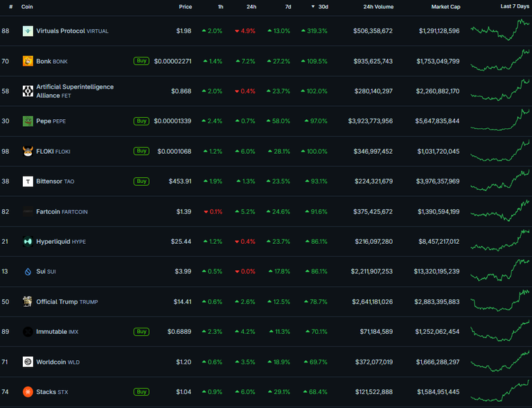Click the Sui droplet logo

28,272
